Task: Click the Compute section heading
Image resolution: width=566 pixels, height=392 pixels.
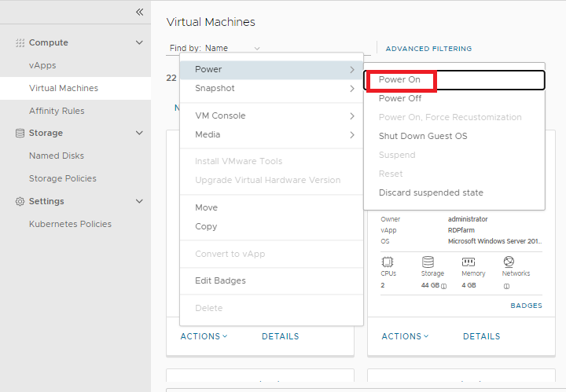Action: (49, 42)
